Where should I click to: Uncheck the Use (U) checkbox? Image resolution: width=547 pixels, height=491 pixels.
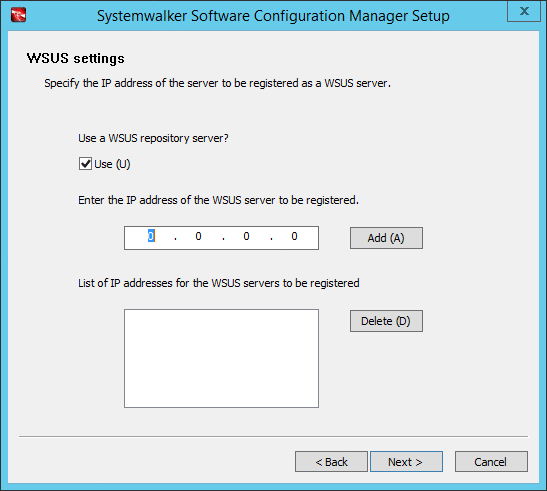pos(85,164)
